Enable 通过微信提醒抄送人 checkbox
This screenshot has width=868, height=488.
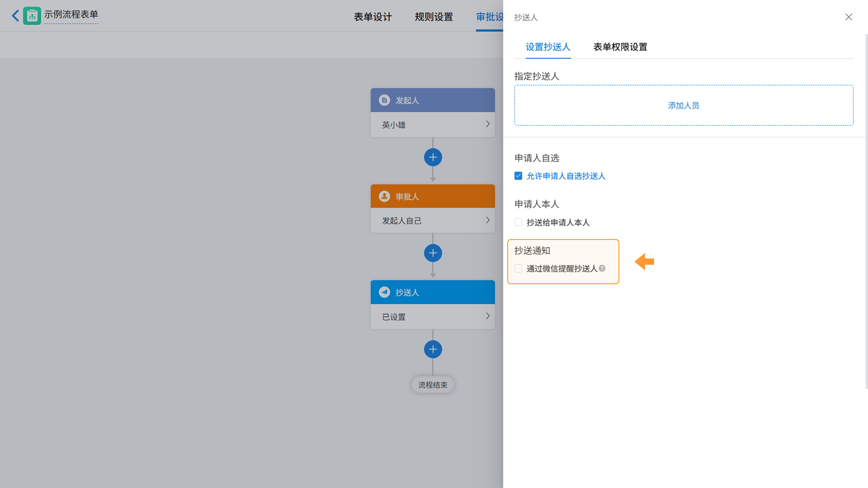coord(518,268)
